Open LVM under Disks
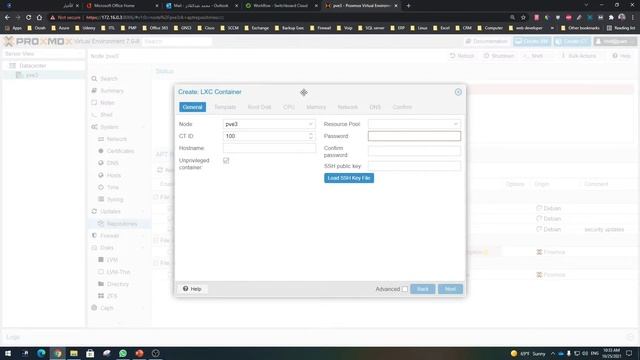The image size is (640, 360). point(112,260)
